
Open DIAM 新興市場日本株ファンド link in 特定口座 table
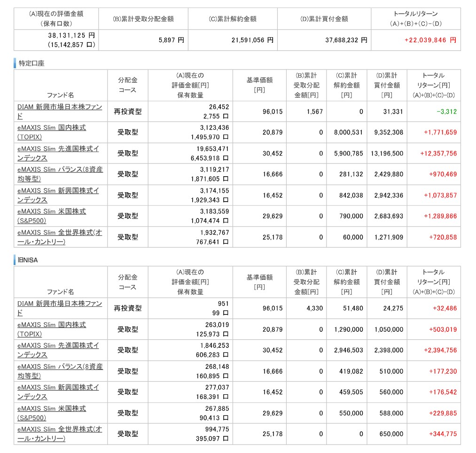[x=60, y=111]
